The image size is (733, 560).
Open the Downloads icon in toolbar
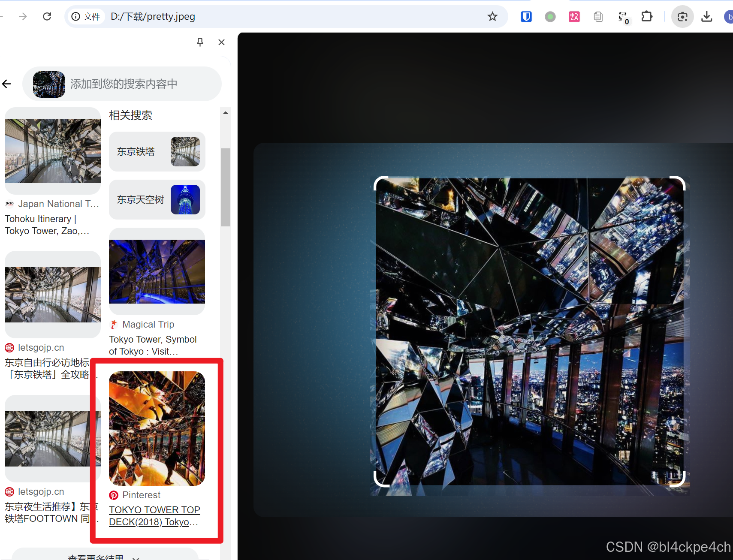tap(707, 17)
